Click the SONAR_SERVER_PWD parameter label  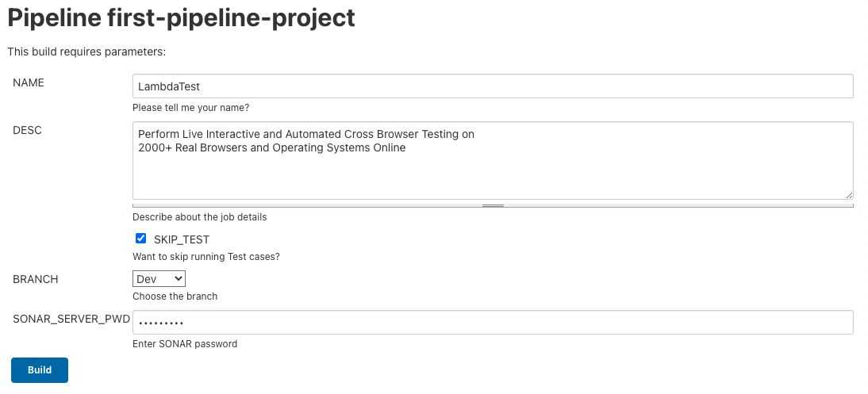tap(71, 319)
